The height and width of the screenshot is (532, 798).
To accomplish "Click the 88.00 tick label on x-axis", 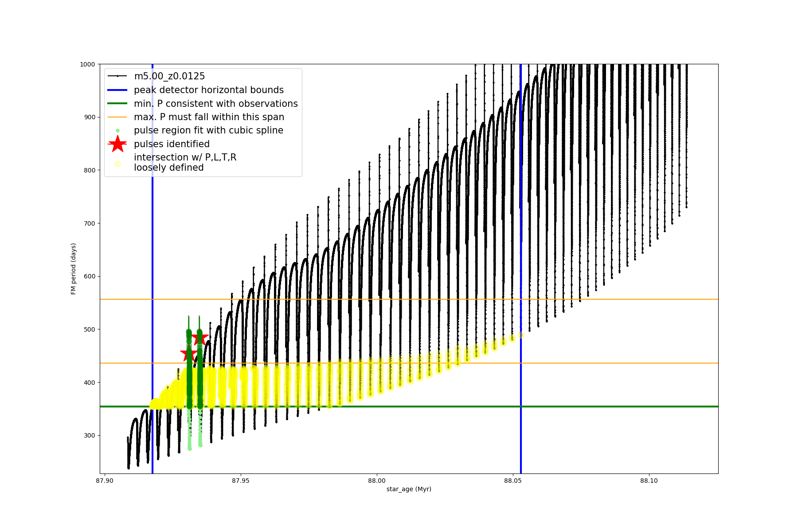I will click(377, 481).
